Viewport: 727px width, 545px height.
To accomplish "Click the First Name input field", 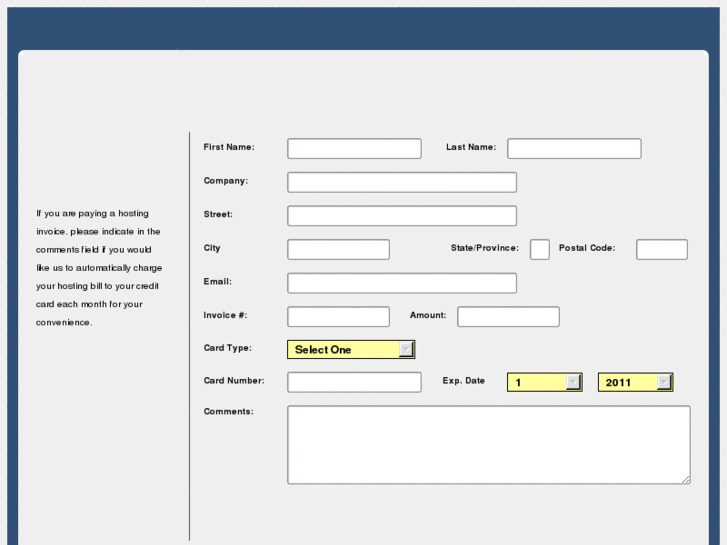I will coord(354,148).
